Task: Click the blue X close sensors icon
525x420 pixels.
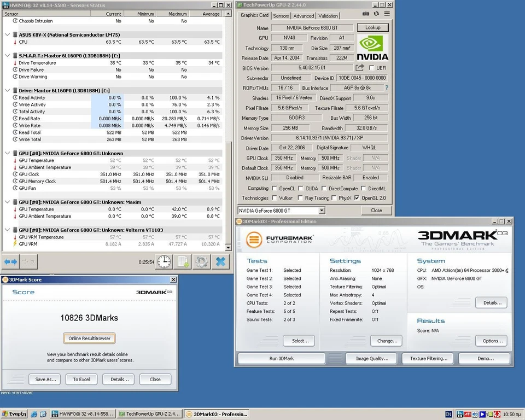Action: tap(220, 262)
